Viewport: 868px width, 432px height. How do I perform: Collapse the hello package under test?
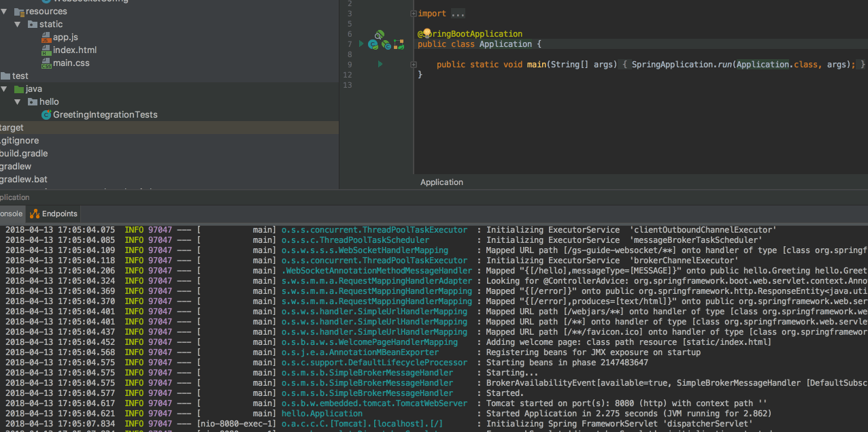(18, 102)
